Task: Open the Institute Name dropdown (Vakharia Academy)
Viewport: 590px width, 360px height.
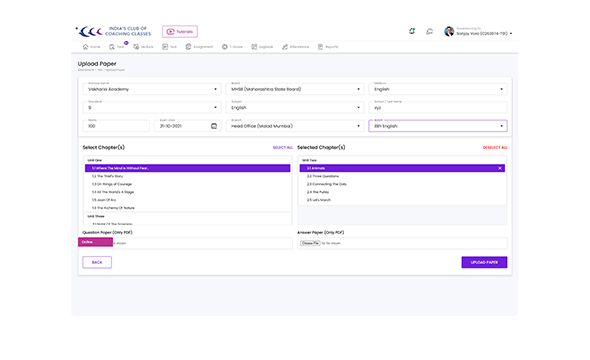Action: click(x=152, y=89)
